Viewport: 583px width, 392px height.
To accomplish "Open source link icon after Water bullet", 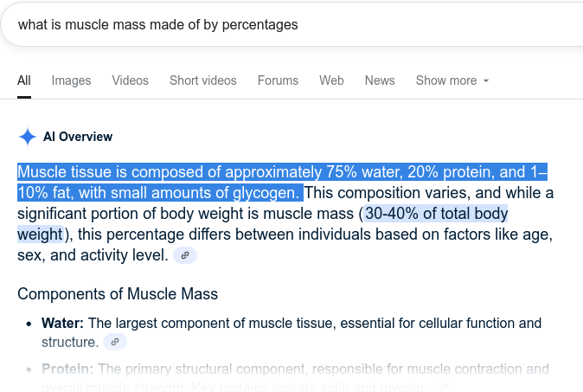I will click(x=115, y=343).
